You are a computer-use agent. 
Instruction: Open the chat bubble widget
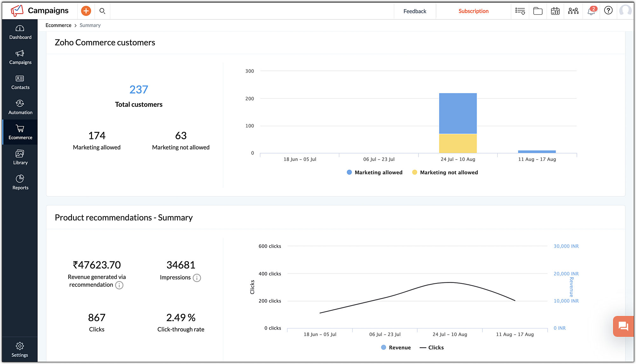623,326
